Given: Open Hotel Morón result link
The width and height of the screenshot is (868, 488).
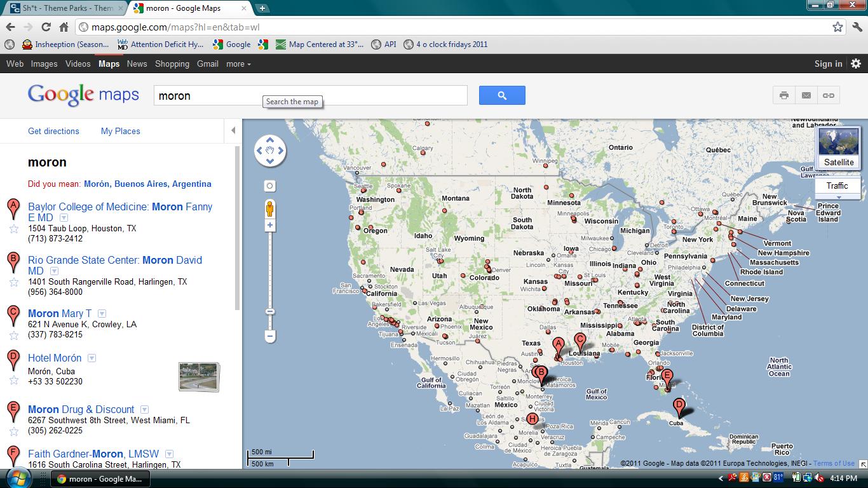Looking at the screenshot, I should tap(55, 358).
